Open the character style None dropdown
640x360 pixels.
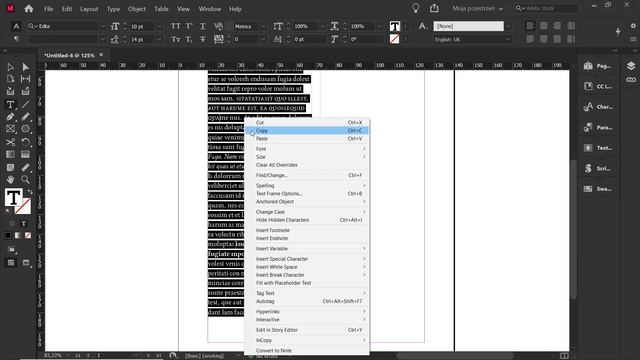coord(508,26)
